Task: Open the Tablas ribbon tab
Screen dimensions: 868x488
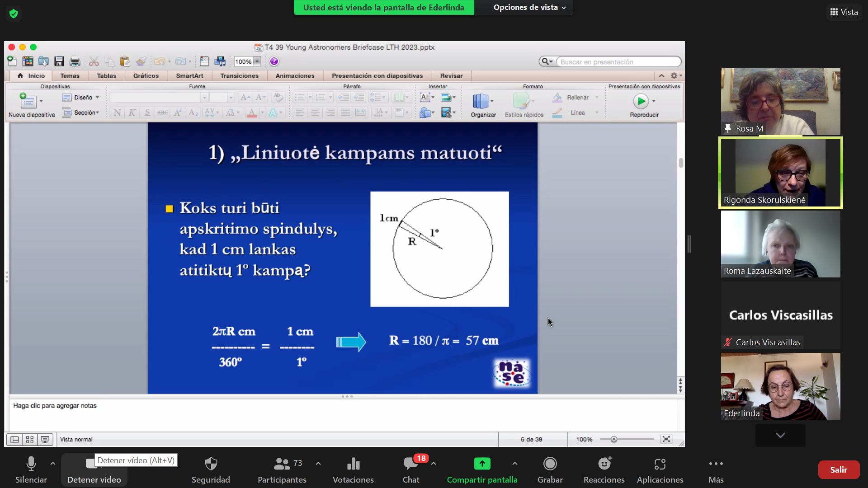Action: pyautogui.click(x=106, y=76)
